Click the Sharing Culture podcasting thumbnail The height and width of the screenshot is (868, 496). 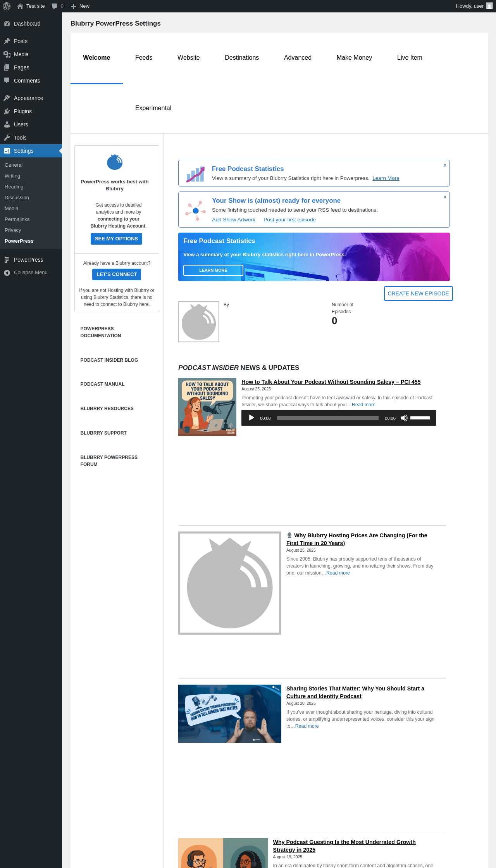pos(230,714)
